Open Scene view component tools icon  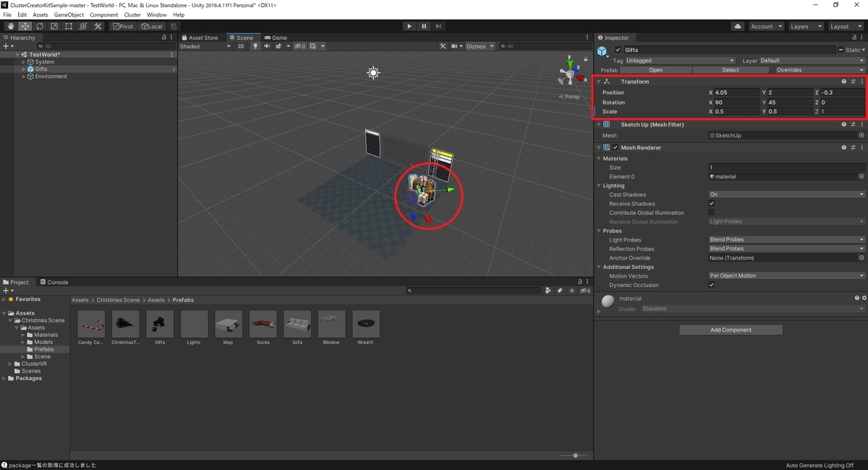tap(443, 46)
